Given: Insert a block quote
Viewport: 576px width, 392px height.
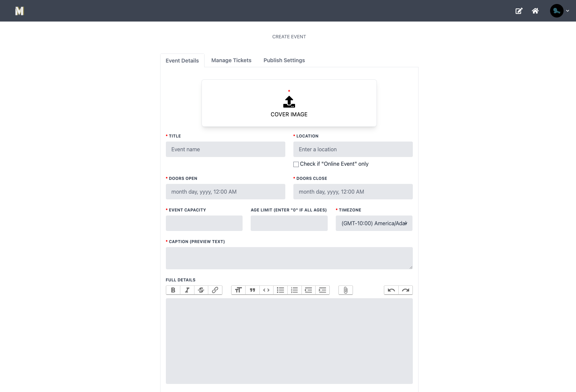Looking at the screenshot, I should point(252,290).
